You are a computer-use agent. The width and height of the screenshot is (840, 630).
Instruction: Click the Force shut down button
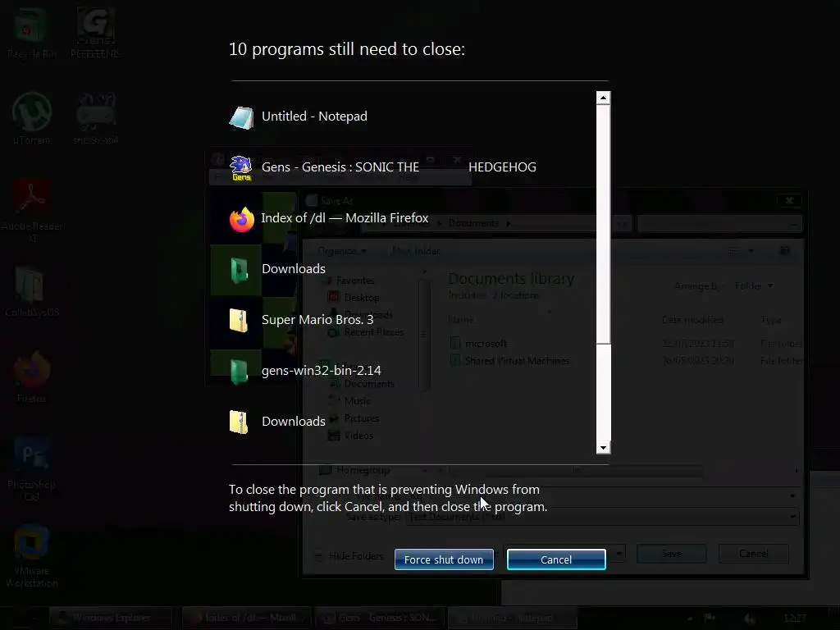click(x=444, y=559)
